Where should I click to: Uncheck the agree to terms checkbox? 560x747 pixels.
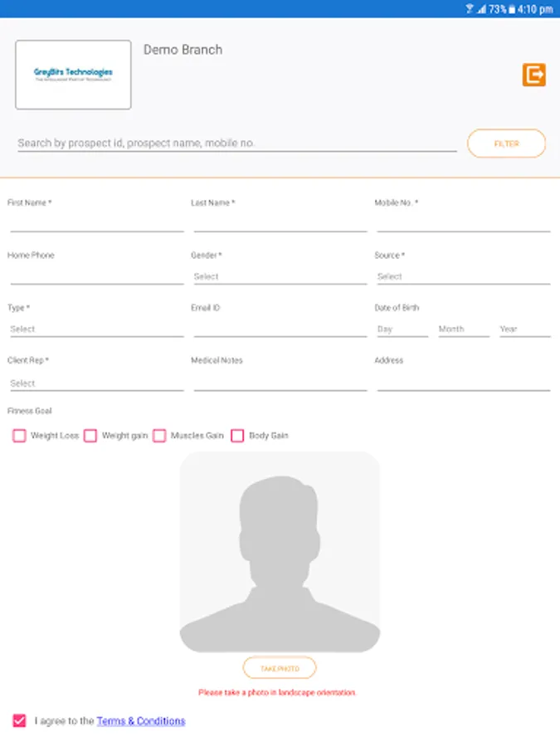(20, 720)
